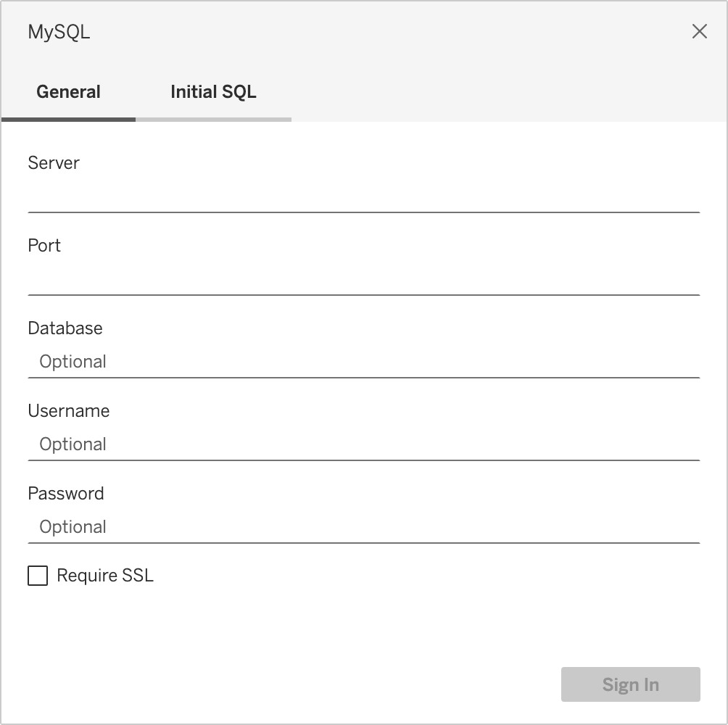Viewport: 728px width, 725px height.
Task: Select the Database text field
Action: [363, 361]
